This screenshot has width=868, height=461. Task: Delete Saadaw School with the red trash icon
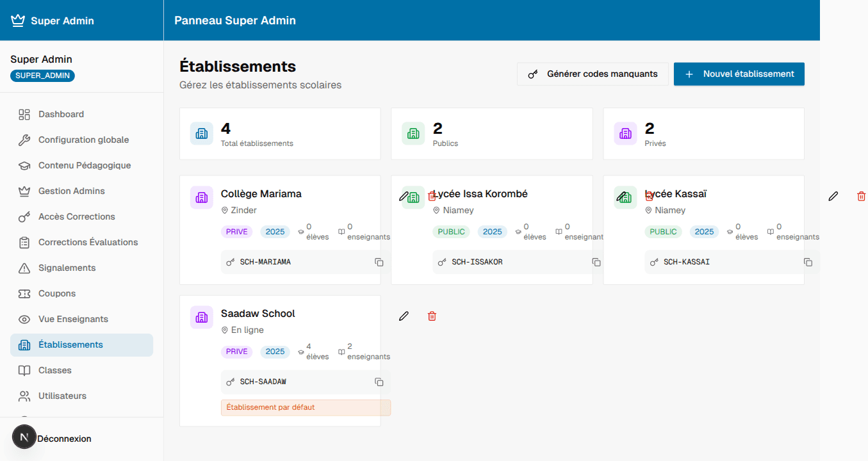pos(432,316)
